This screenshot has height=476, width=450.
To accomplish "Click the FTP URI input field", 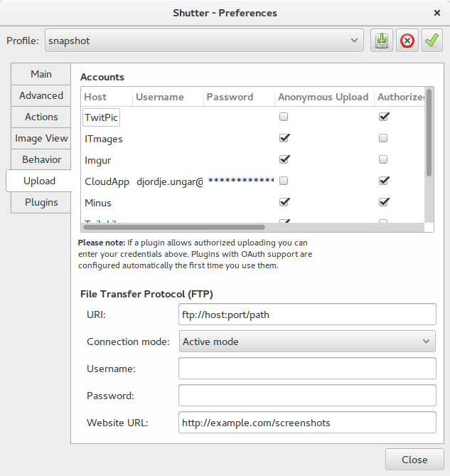I will (x=307, y=314).
